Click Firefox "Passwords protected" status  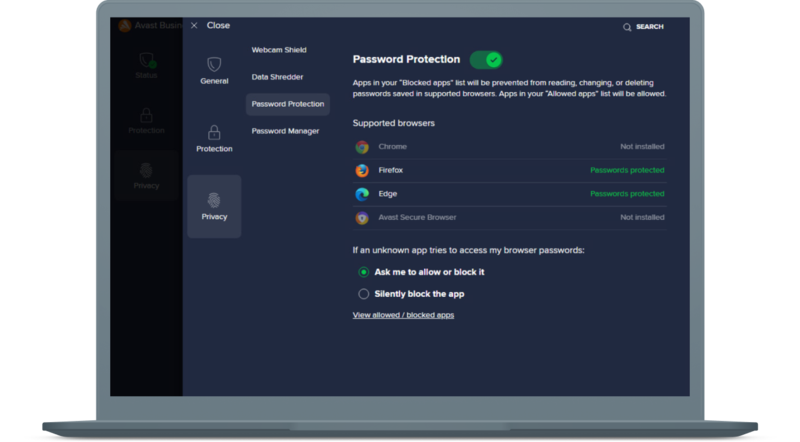(626, 170)
